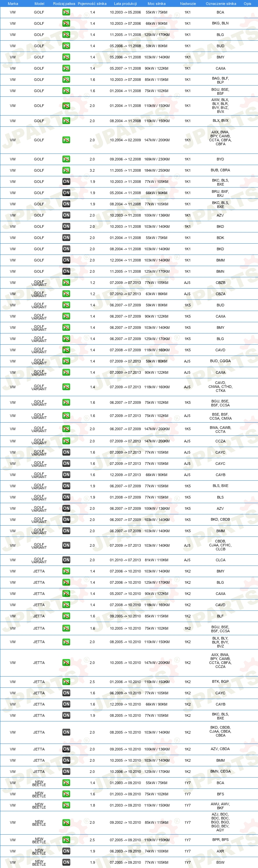The width and height of the screenshot is (258, 868).
Task: Click the petrol icon in Jetta BLF row
Action: [x=66, y=616]
